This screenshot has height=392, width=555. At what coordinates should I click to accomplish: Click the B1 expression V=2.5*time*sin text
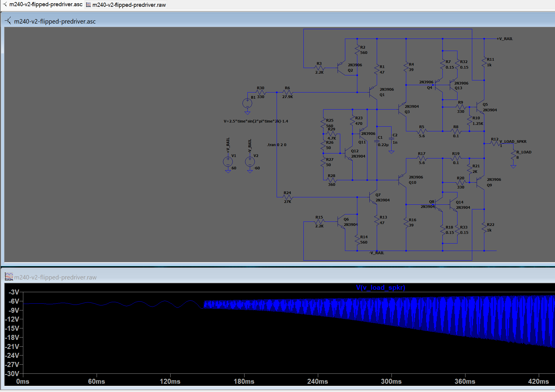tap(256, 121)
